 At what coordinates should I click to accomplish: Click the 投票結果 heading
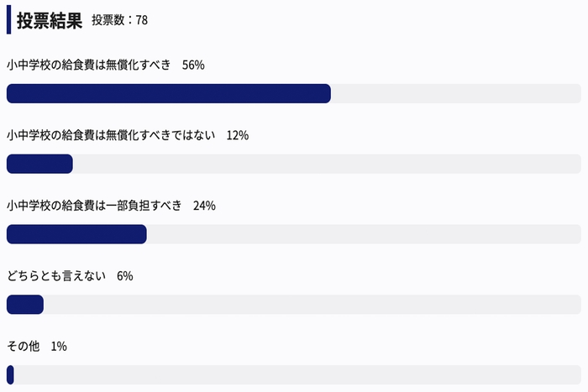tap(50, 20)
